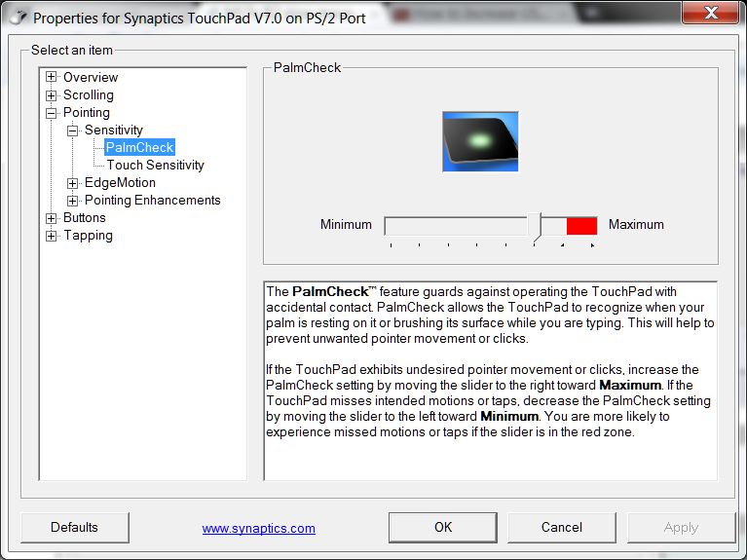Viewport: 747px width, 560px height.
Task: Expand the Overview tree node
Action: coord(51,77)
